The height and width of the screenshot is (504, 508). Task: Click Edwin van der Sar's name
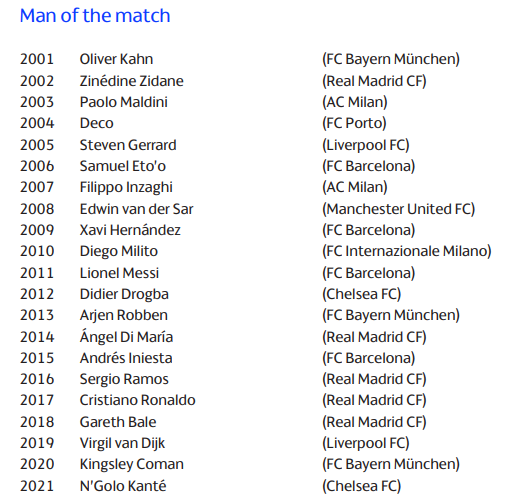pos(136,209)
